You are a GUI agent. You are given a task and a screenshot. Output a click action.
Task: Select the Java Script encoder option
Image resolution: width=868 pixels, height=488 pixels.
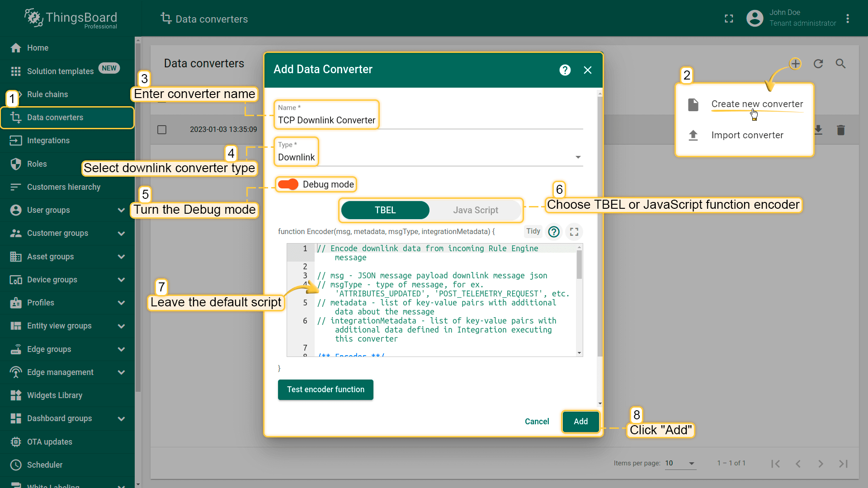476,210
